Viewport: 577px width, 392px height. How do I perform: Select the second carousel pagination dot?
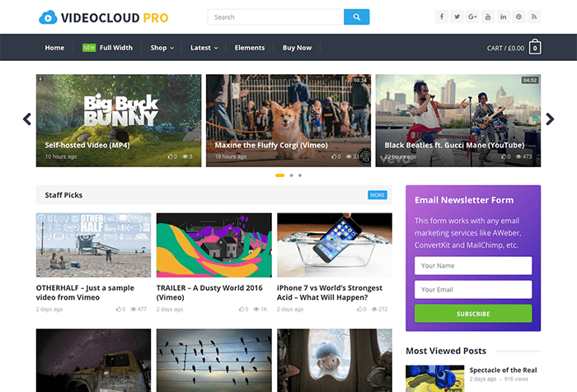[291, 175]
